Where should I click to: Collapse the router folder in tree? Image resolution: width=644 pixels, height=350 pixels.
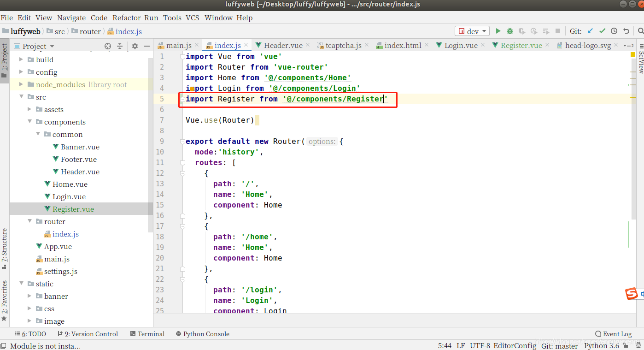pyautogui.click(x=29, y=221)
